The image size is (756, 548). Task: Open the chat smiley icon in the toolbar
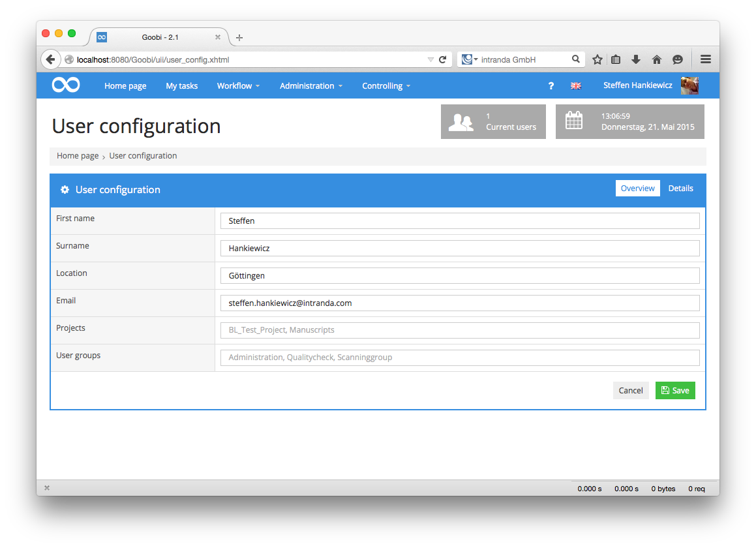point(678,59)
